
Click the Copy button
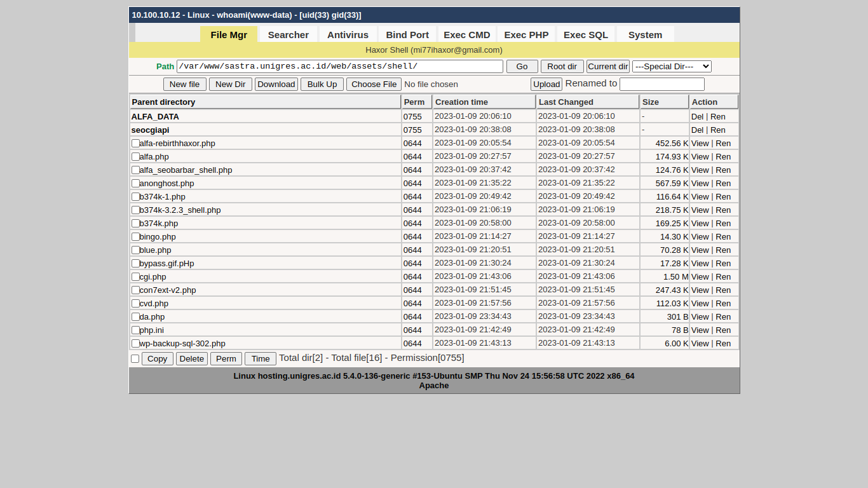click(158, 359)
